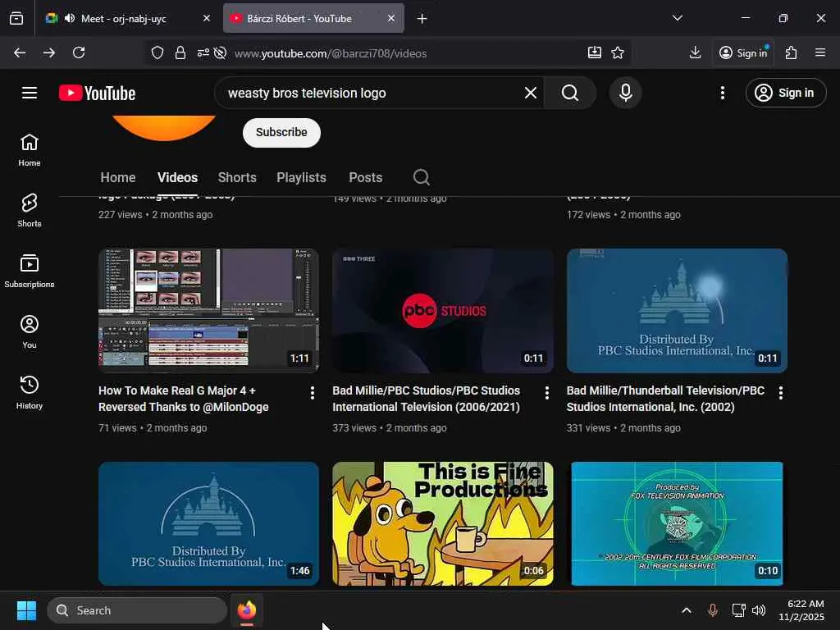View site security padlock info
Screen dimensions: 840x630
point(180,52)
